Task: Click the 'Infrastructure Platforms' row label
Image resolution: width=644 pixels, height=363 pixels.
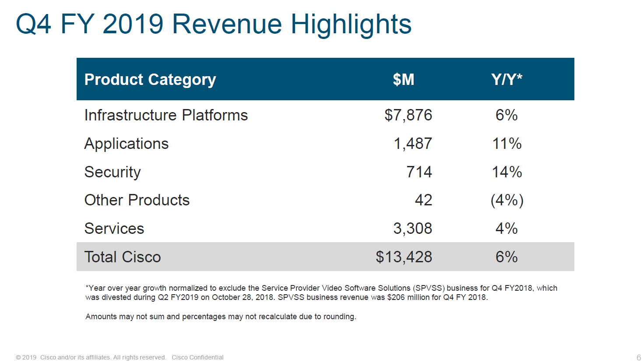Action: (x=166, y=115)
